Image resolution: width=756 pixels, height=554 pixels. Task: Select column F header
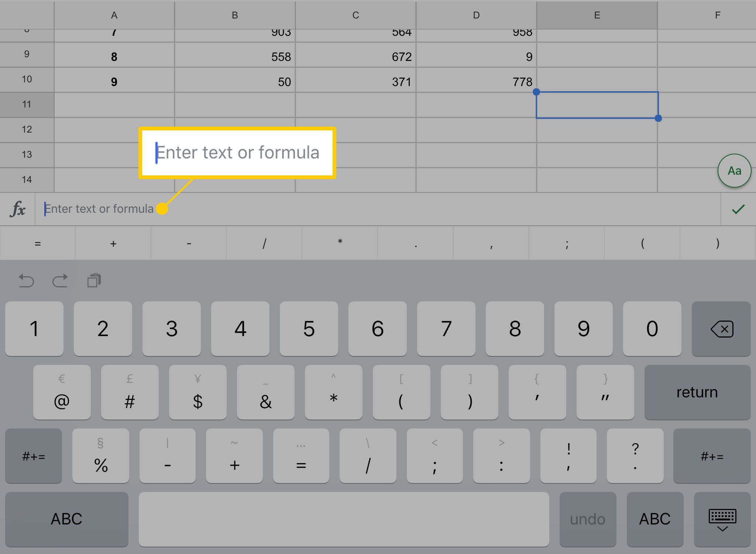click(x=707, y=15)
